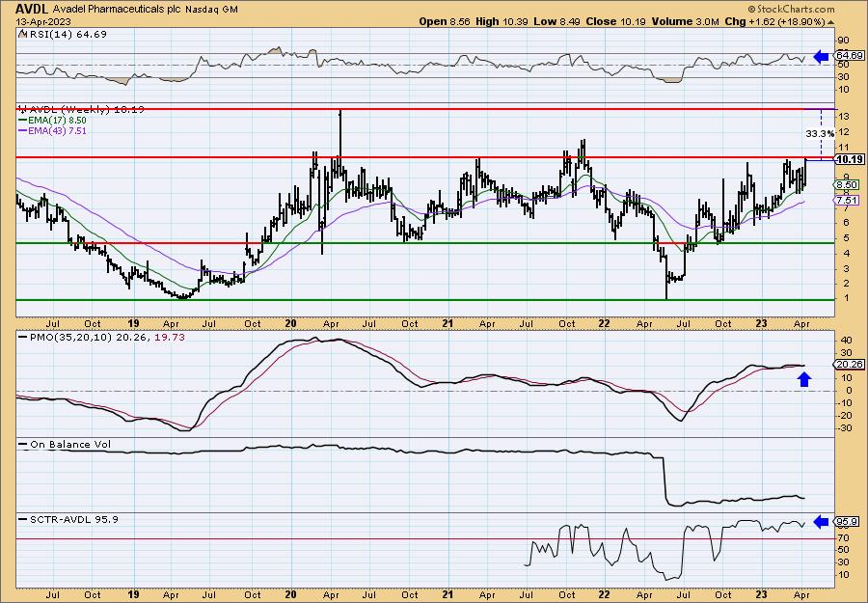Click the Nasdaq GM exchange label
Viewport: 868px width, 603px height.
pyautogui.click(x=212, y=10)
